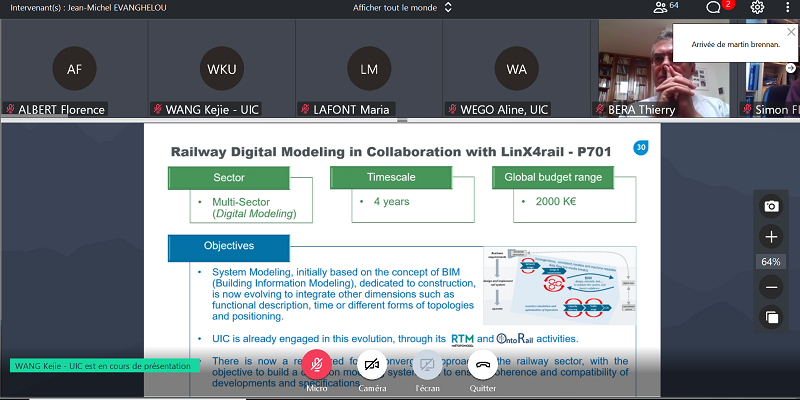
Task: Take a snapshot with camera icon
Action: pyautogui.click(x=771, y=206)
